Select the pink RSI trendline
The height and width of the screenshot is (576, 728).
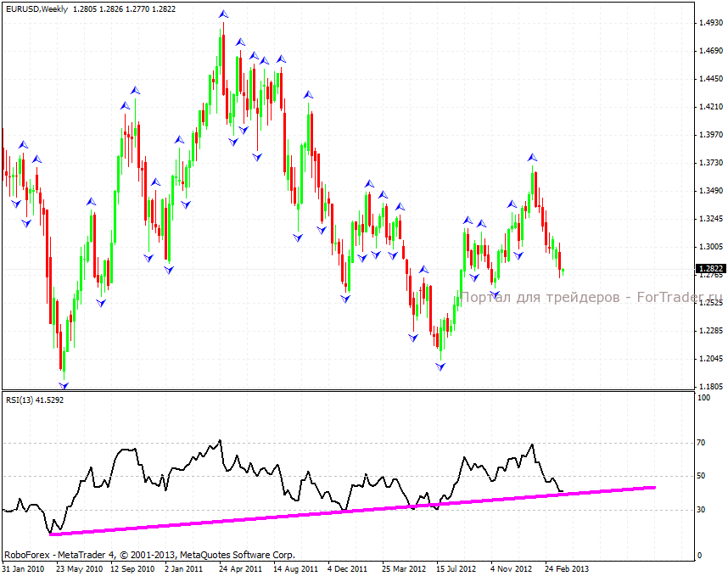click(x=339, y=512)
